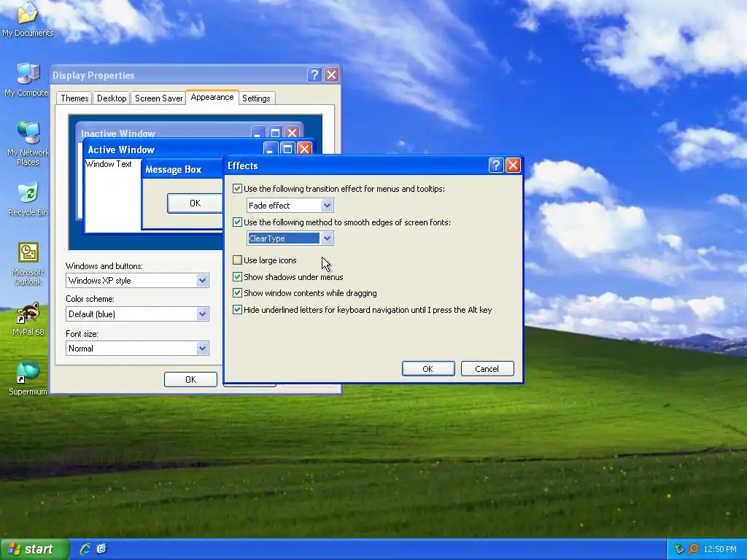Open My Documents desktop icon
The width and height of the screenshot is (747, 560).
coord(28,19)
